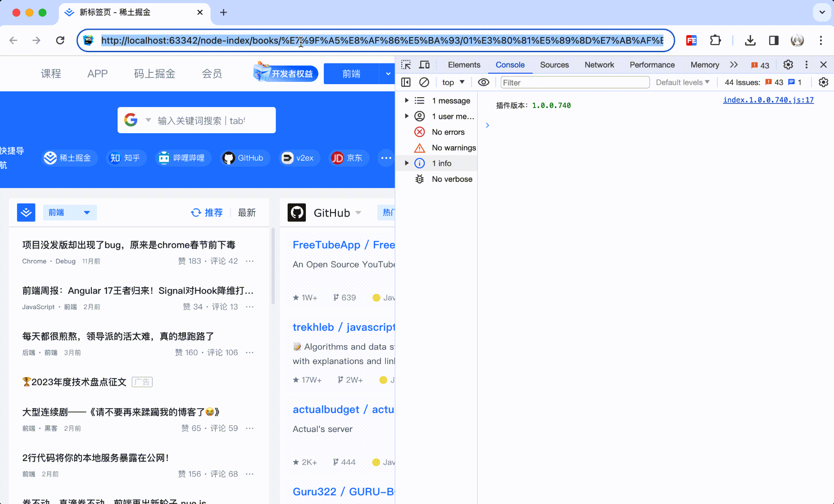The image size is (834, 504).
Task: Click the console Filter input
Action: point(575,82)
